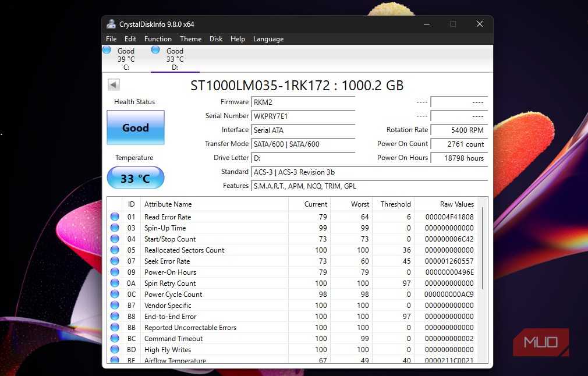Click the previous disk arrow button
This screenshot has height=376, width=588.
click(x=114, y=84)
